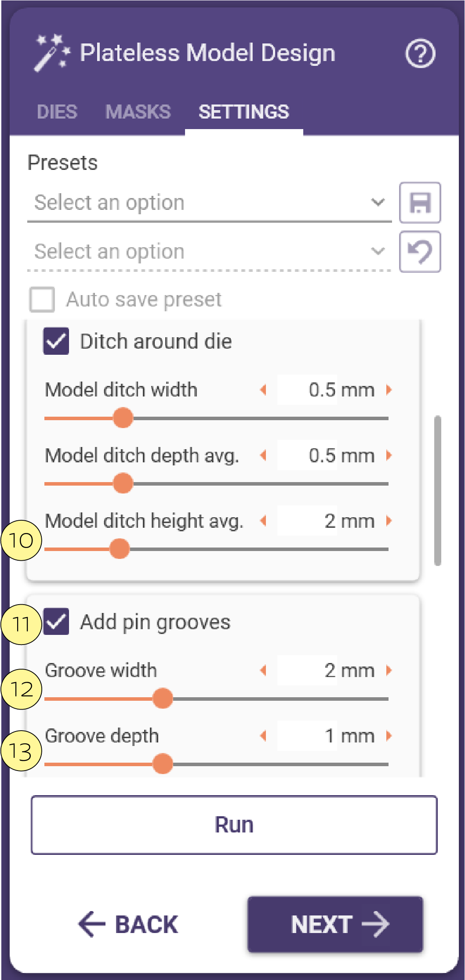
Task: Enable the Auto save preset checkbox
Action: point(42,299)
